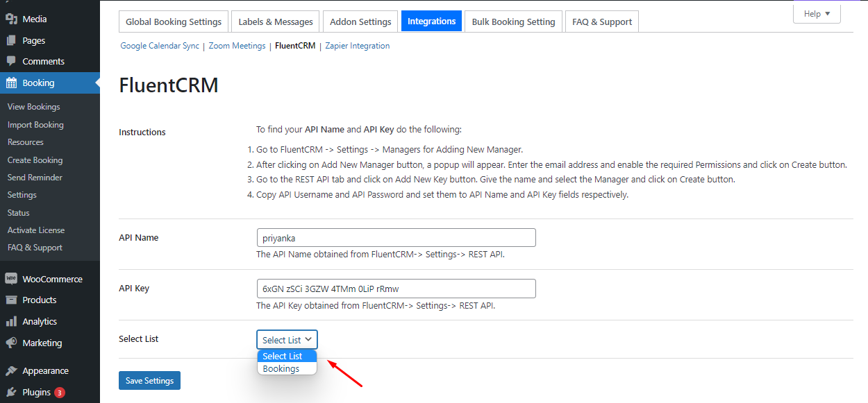Open the Products menu label
The image size is (868, 403).
[x=40, y=300]
